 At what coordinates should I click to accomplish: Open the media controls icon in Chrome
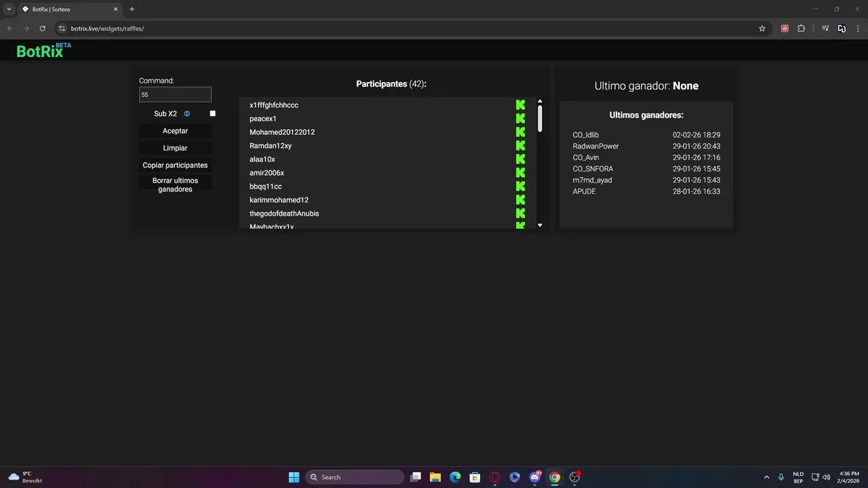pyautogui.click(x=825, y=28)
